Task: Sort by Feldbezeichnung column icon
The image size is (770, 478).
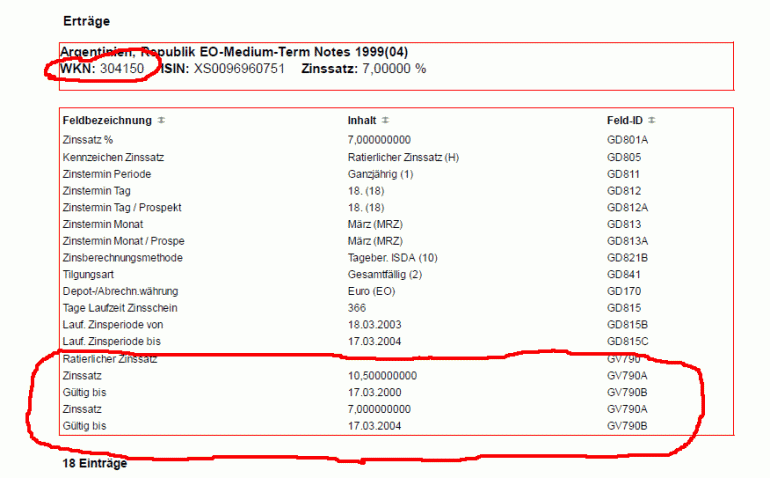Action: [161, 120]
